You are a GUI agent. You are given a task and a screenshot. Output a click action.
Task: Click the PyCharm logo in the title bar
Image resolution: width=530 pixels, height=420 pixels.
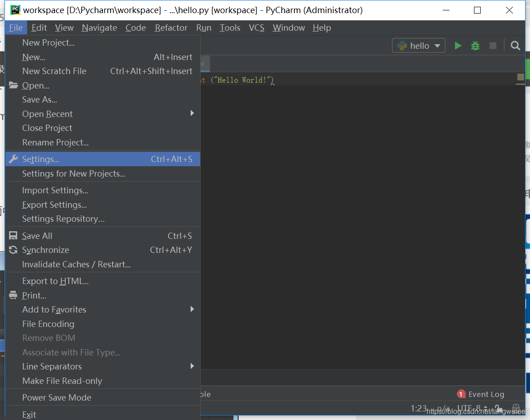tap(15, 10)
